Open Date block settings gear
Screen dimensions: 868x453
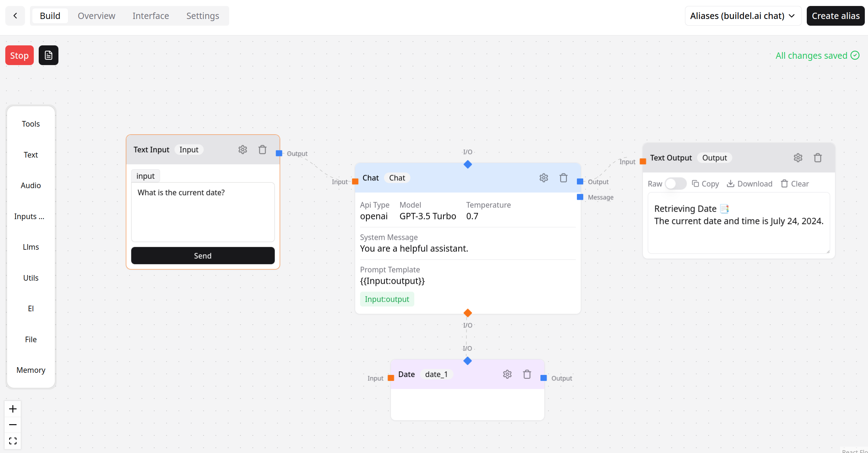[507, 374]
